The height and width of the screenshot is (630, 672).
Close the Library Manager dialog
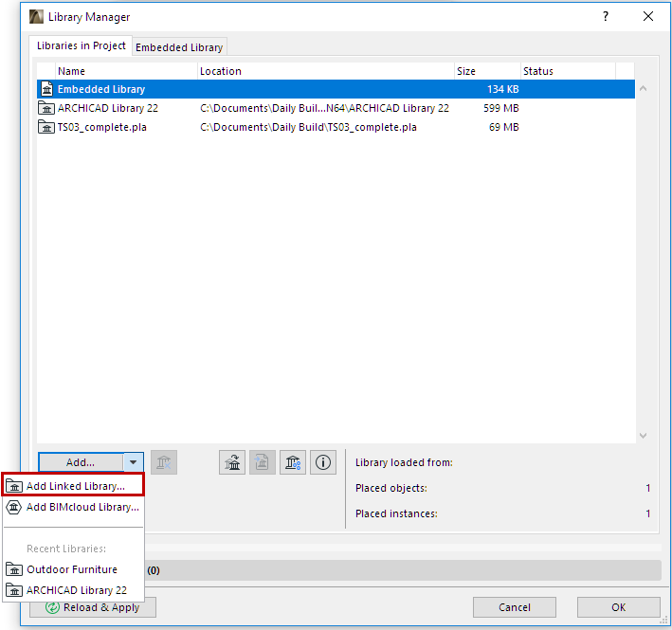click(648, 16)
